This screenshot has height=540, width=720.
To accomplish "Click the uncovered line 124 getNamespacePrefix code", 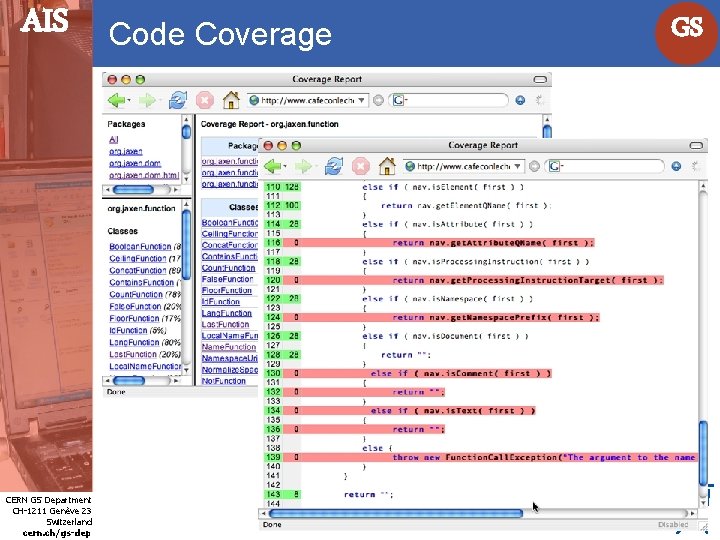I will [x=496, y=317].
